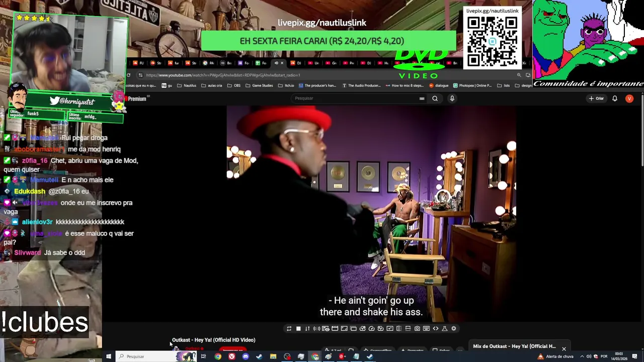
Task: Switch to the 'Un' YouTube tab
Action: [x=313, y=63]
